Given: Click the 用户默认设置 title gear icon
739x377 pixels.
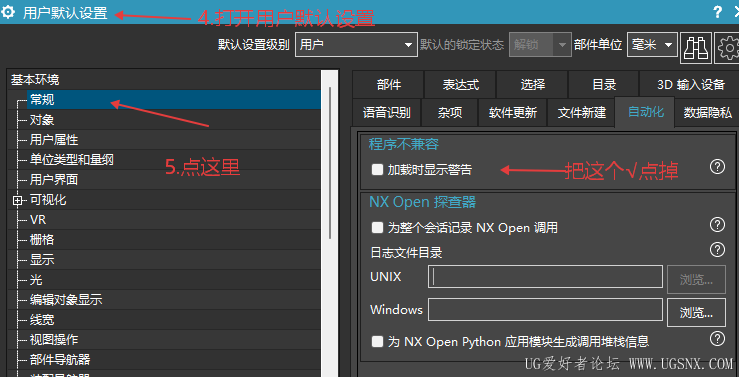Looking at the screenshot, I should click(8, 12).
